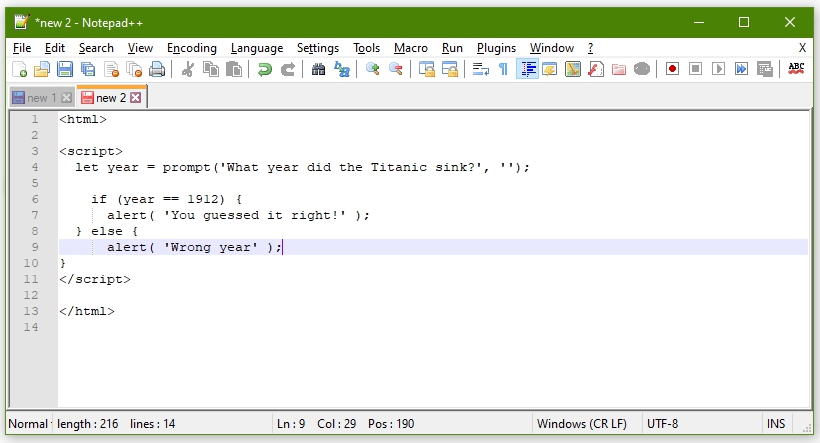Click the X at menu bar right end
820x443 pixels.
(x=802, y=48)
